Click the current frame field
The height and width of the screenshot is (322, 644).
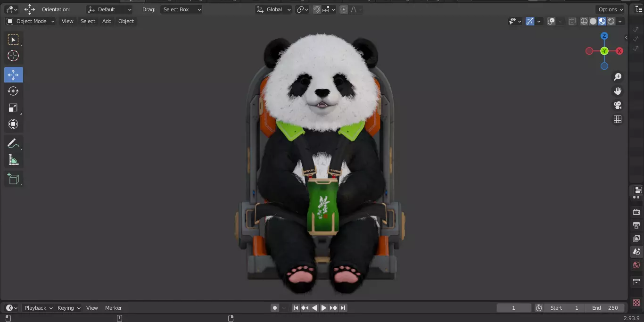point(514,308)
